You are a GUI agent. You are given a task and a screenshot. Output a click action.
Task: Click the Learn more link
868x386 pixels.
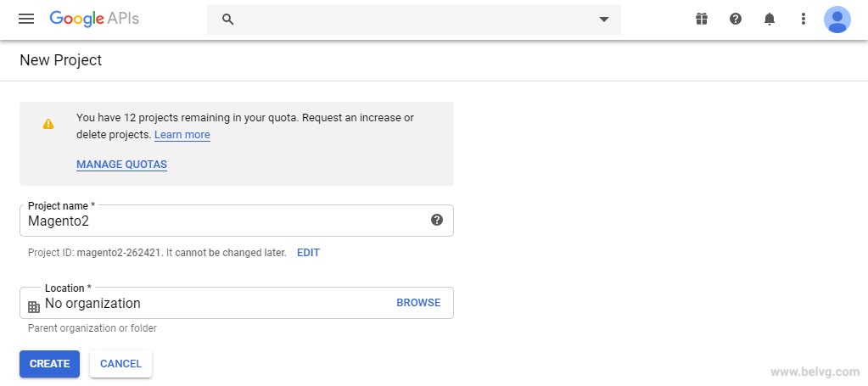click(182, 135)
